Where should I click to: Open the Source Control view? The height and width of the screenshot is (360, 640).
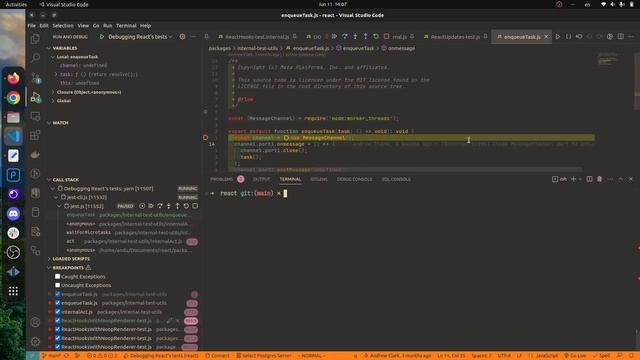click(x=36, y=78)
